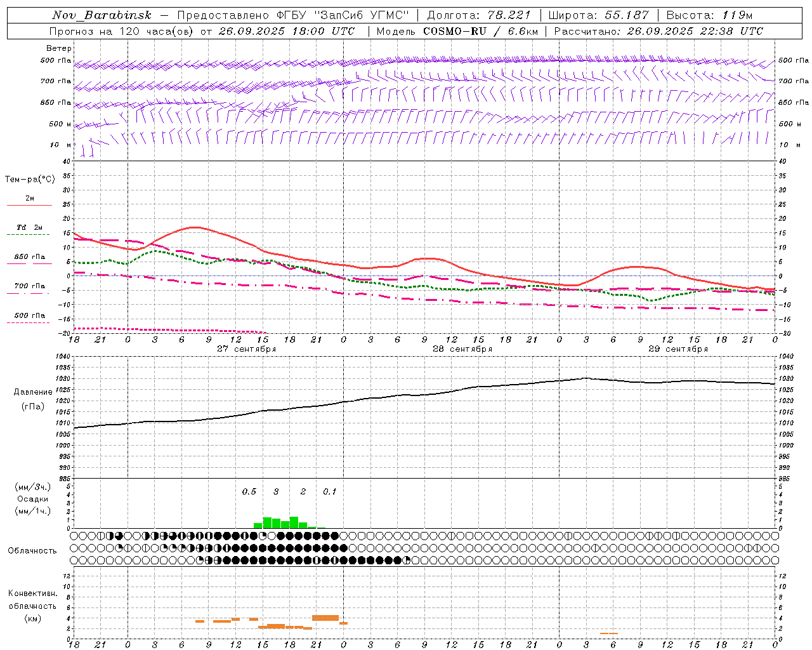Click red solid line sample under '2м'
Image resolution: width=812 pixels, height=650 pixels.
[x=29, y=205]
